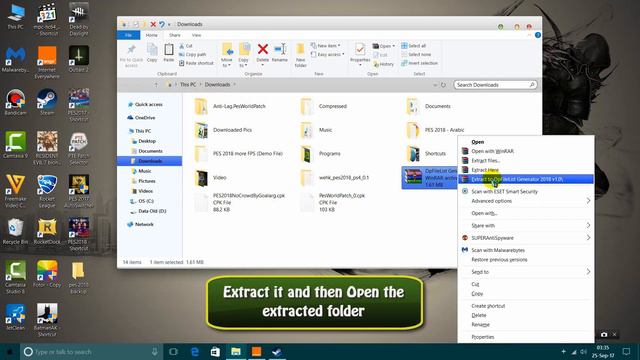Viewport: 640px width, 360px height.
Task: Expand Share with submenu arrow
Action: tap(588, 225)
